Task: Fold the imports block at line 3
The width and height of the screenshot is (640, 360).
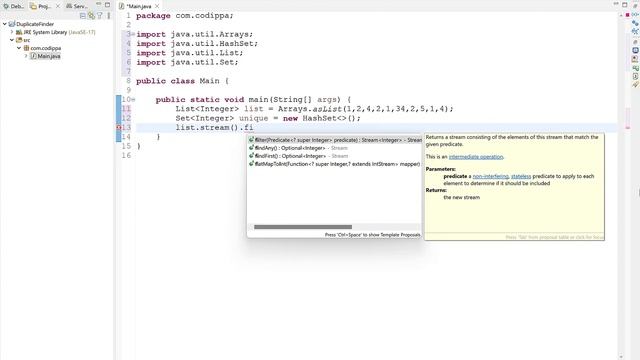Action: (x=133, y=34)
